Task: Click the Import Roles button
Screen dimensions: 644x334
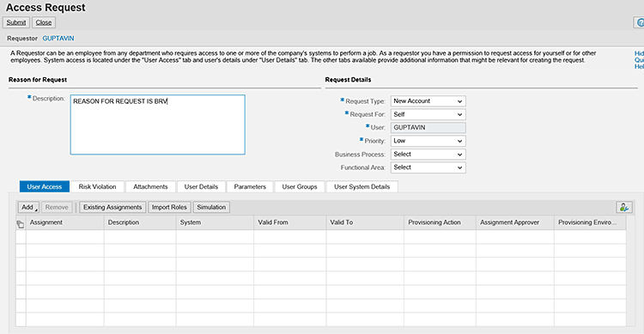Action: tap(169, 208)
